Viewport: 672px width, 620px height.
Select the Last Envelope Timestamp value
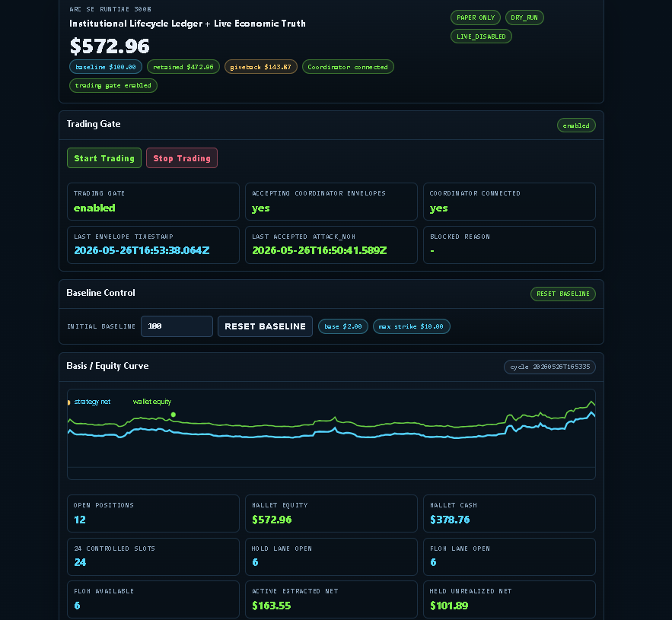tap(142, 250)
